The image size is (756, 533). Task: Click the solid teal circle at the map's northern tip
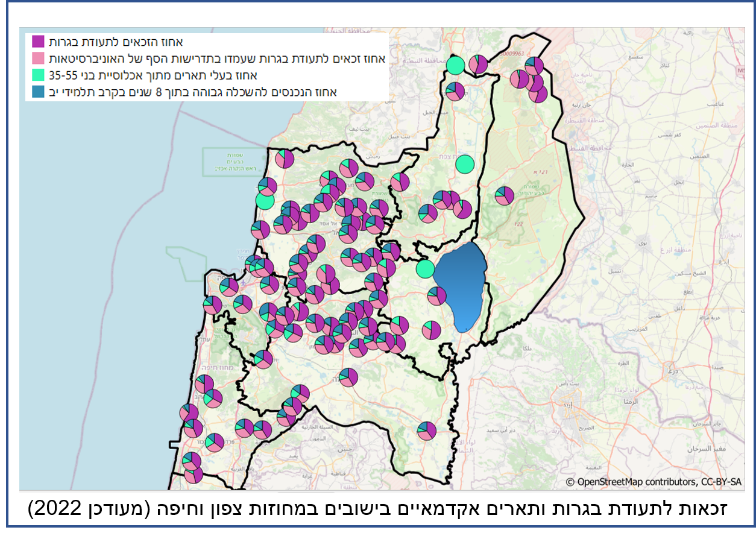click(456, 65)
